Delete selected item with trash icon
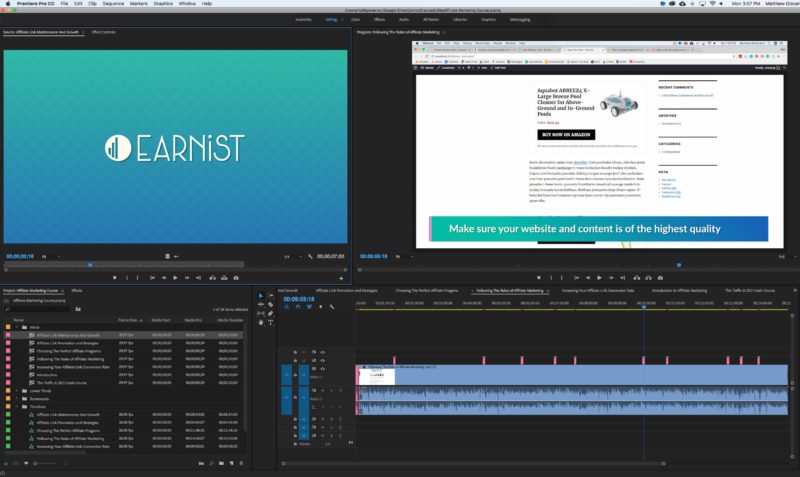The image size is (800, 477). [x=241, y=463]
